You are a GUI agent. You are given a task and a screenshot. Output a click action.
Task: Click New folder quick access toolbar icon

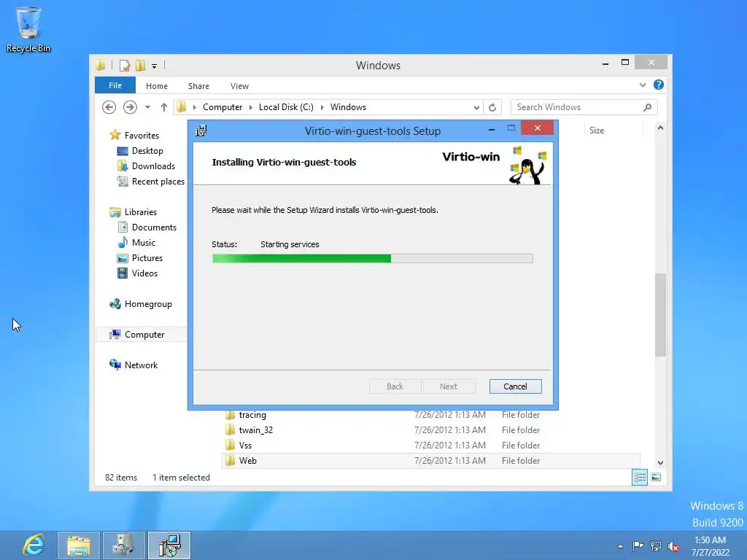click(x=140, y=65)
